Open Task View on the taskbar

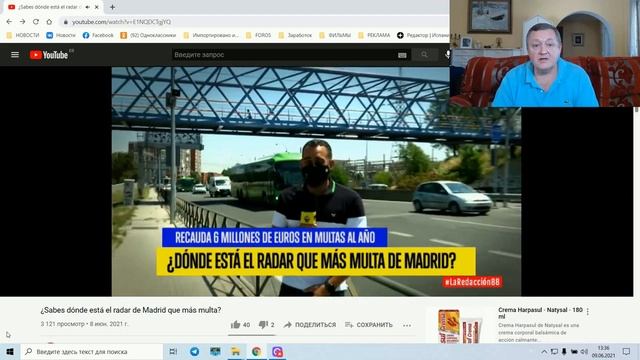click(173, 351)
